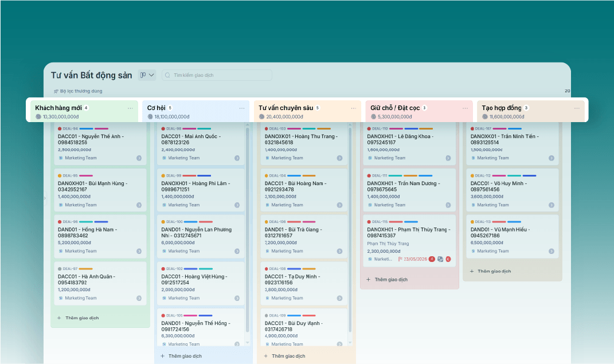
Task: Open Khách hàng mới column options menu
Action: (130, 108)
